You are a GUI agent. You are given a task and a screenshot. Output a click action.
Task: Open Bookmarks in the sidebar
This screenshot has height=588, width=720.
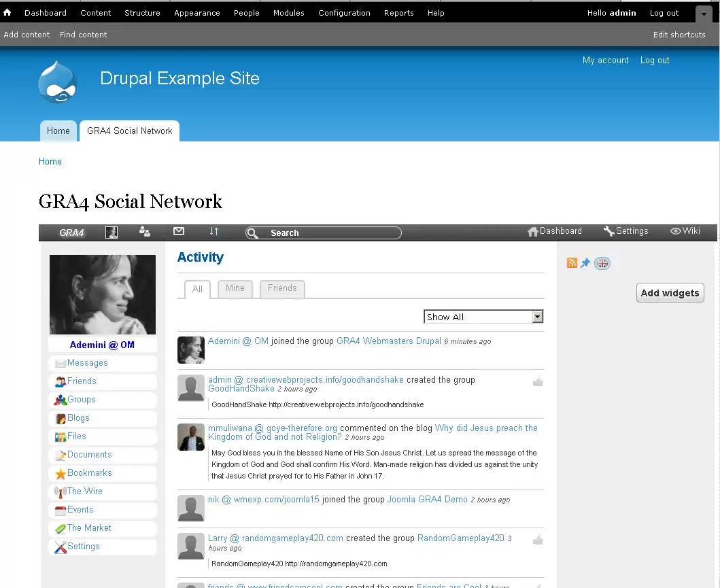(103, 473)
